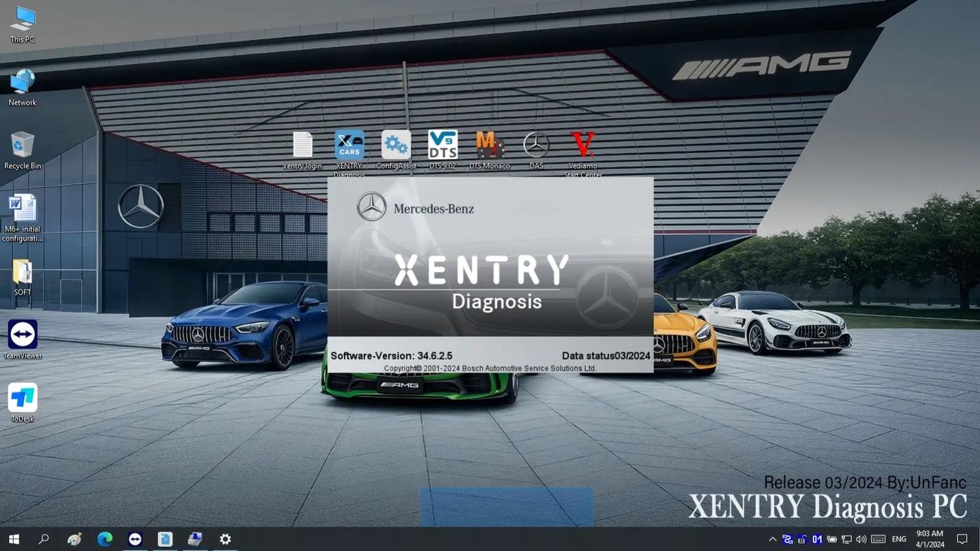The height and width of the screenshot is (551, 980).
Task: Launch ToDesk from the desktop
Action: pyautogui.click(x=22, y=403)
